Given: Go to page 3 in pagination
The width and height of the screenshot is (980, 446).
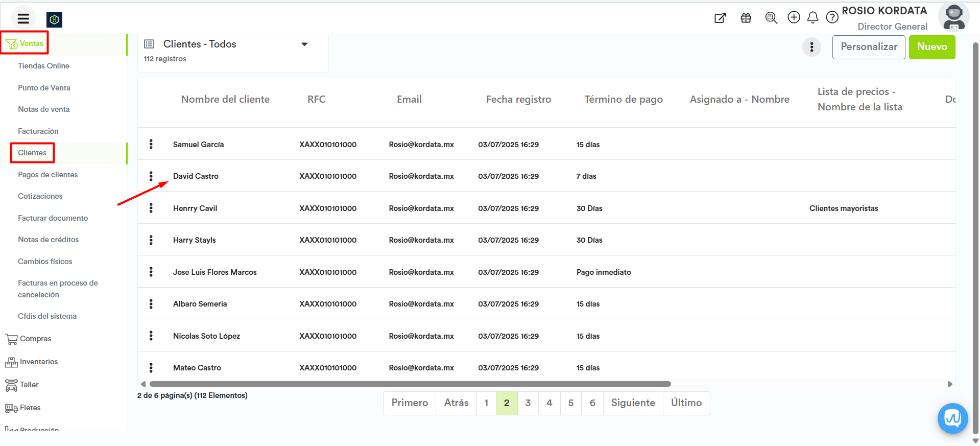Looking at the screenshot, I should coord(528,403).
